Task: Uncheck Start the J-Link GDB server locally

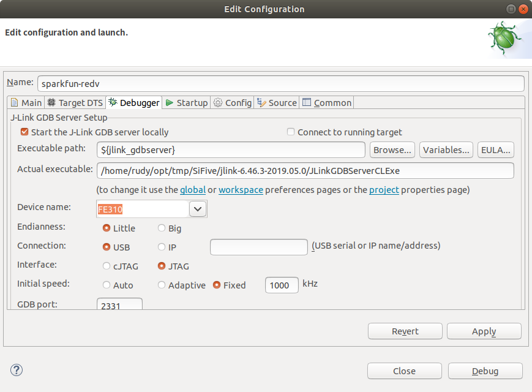Action: (x=24, y=132)
